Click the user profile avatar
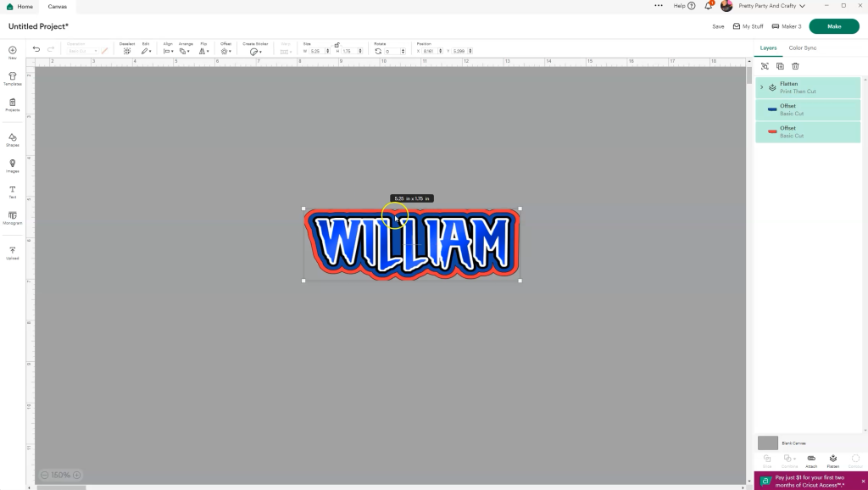The width and height of the screenshot is (868, 490). coord(726,6)
